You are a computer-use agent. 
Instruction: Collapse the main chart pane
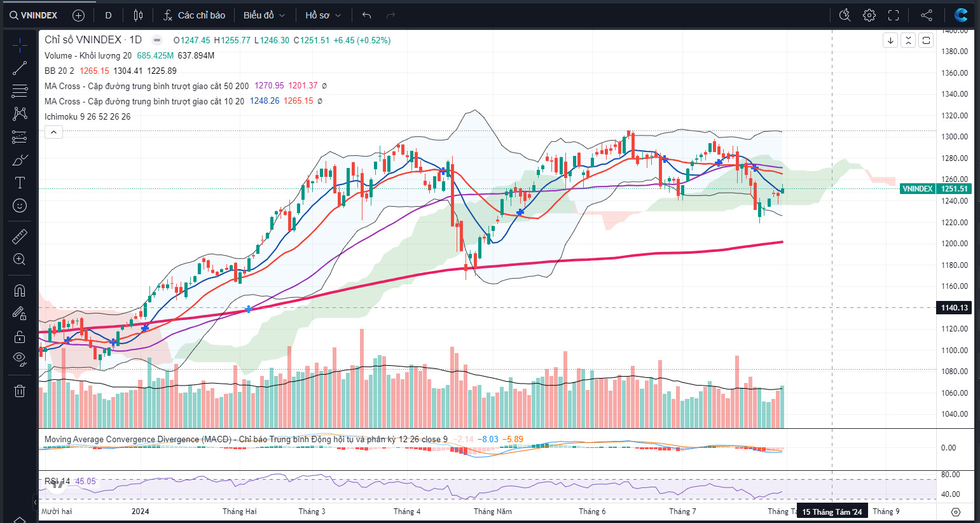(x=908, y=40)
